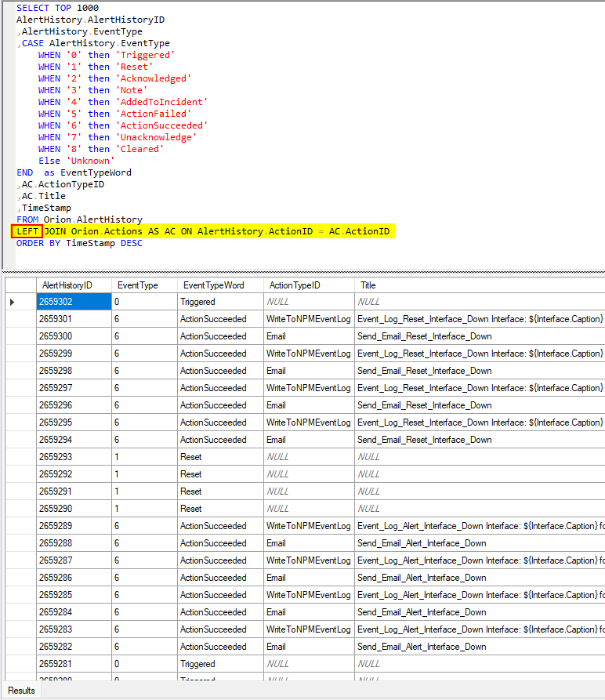Select cell with AlertHistoryID 2659292
The width and height of the screenshot is (605, 700).
pos(74,474)
